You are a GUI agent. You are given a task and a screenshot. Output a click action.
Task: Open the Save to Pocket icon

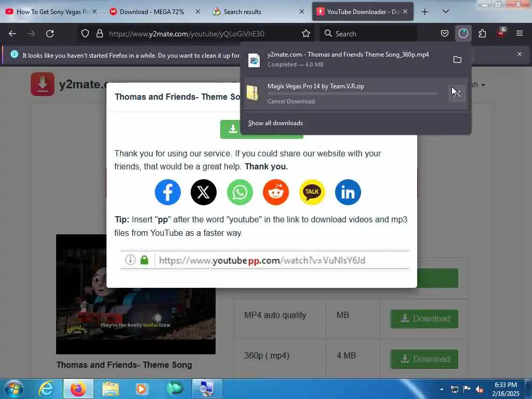[445, 34]
